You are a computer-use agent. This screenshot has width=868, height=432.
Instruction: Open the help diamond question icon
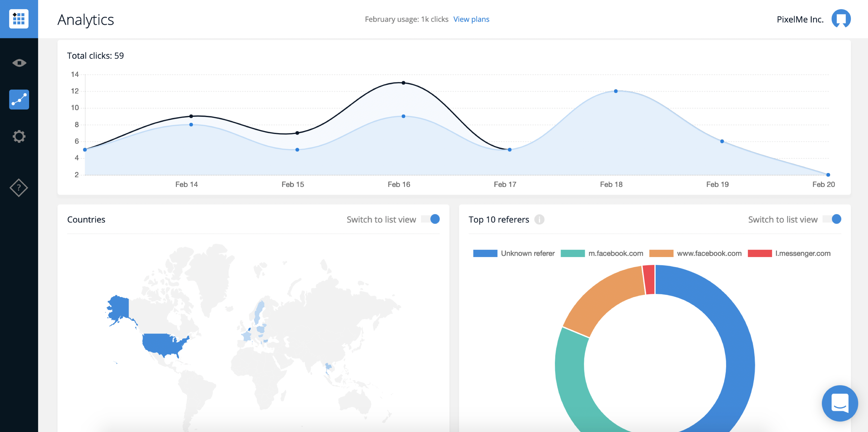[19, 188]
